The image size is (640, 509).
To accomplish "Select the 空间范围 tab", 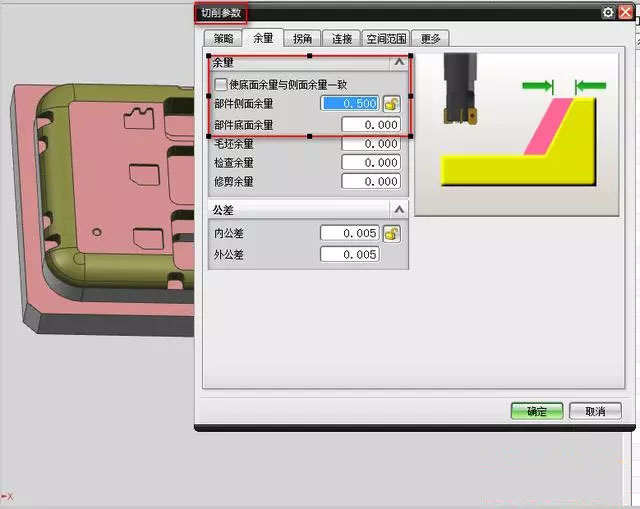I will [x=385, y=39].
